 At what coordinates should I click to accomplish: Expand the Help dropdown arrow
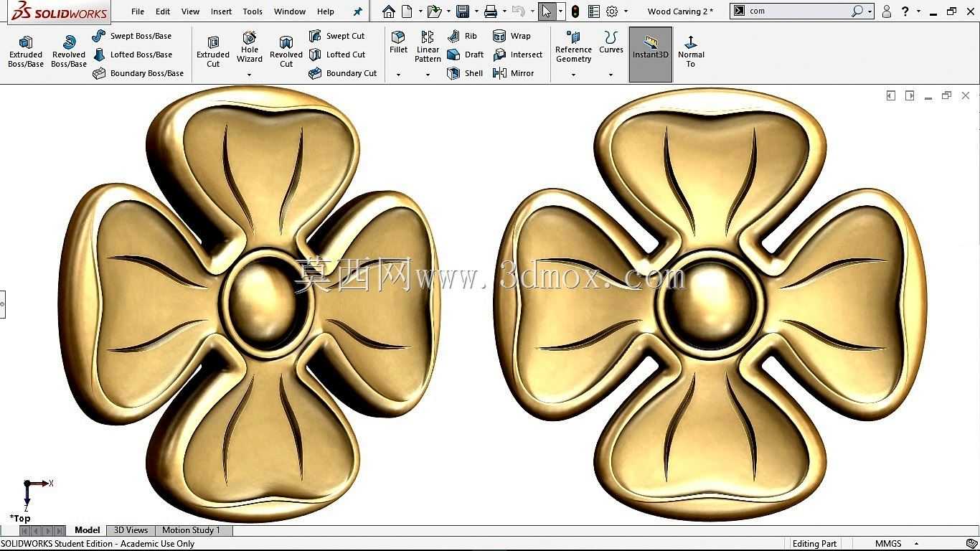pos(918,11)
